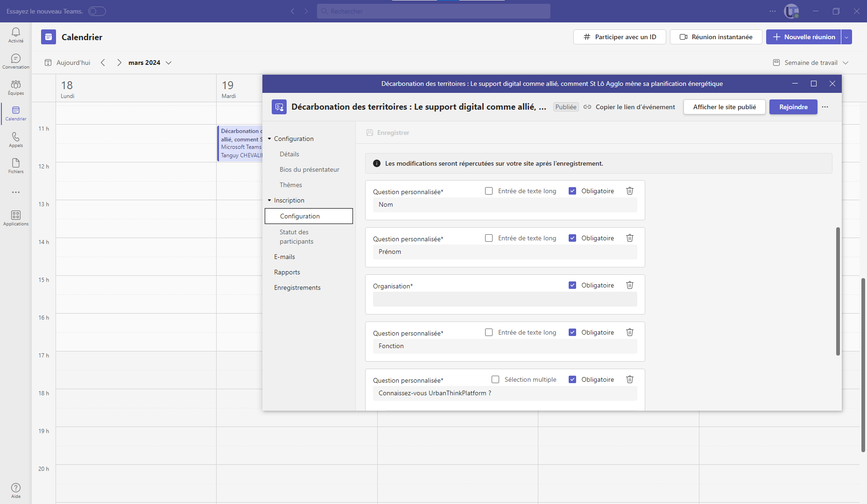Enable Sélection multiple for UrbanThinkPlatform question
867x504 pixels.
[x=495, y=379]
